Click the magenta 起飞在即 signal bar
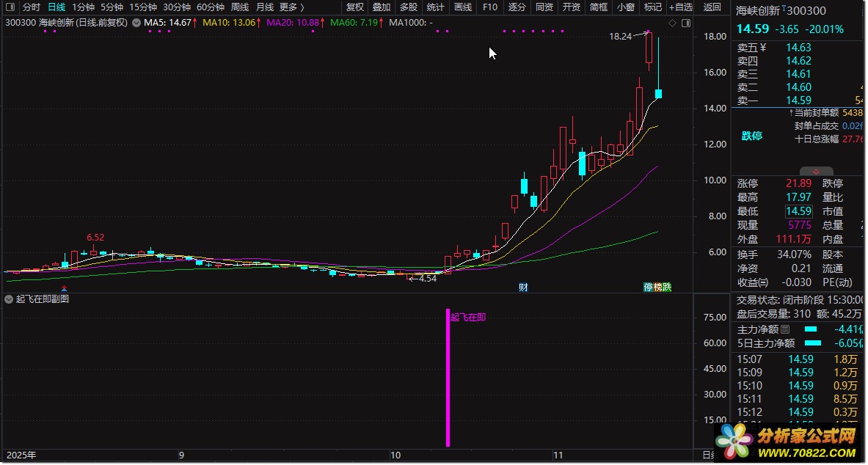The image size is (868, 465). [448, 378]
